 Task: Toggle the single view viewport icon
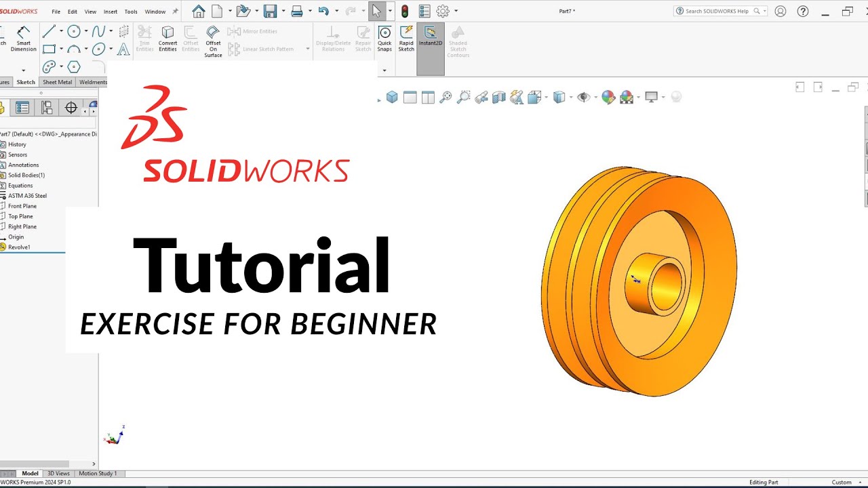[410, 97]
